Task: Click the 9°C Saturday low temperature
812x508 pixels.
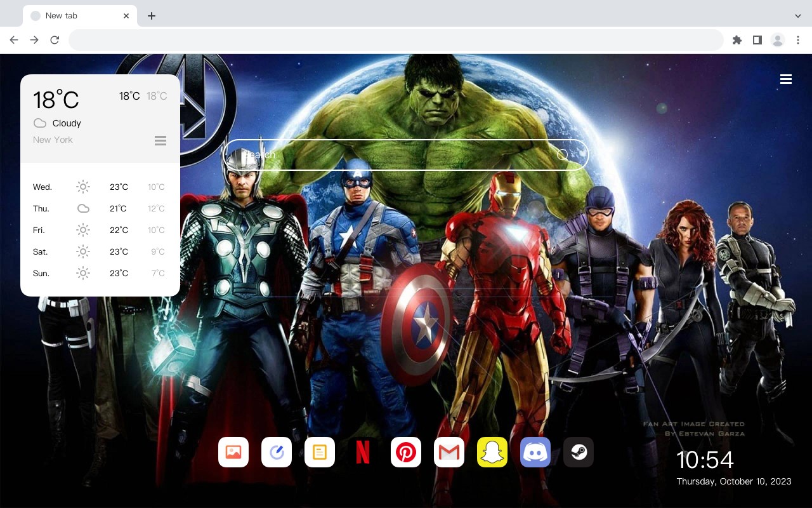Action: [158, 251]
